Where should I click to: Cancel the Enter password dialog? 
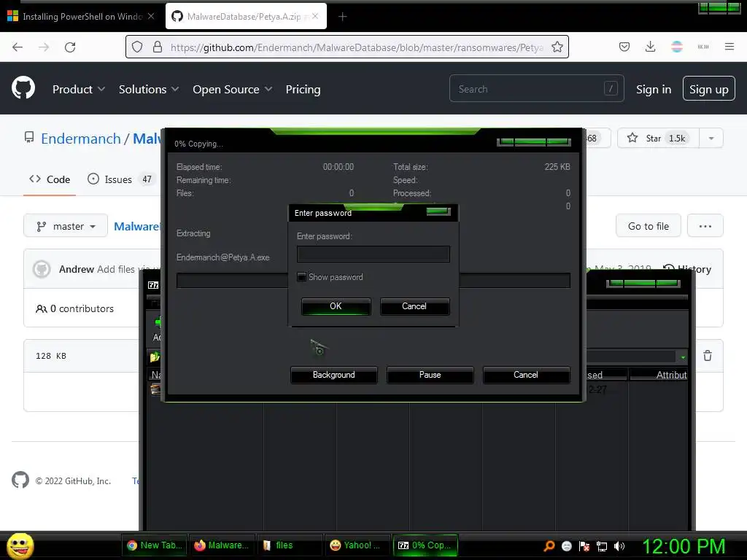pyautogui.click(x=414, y=306)
